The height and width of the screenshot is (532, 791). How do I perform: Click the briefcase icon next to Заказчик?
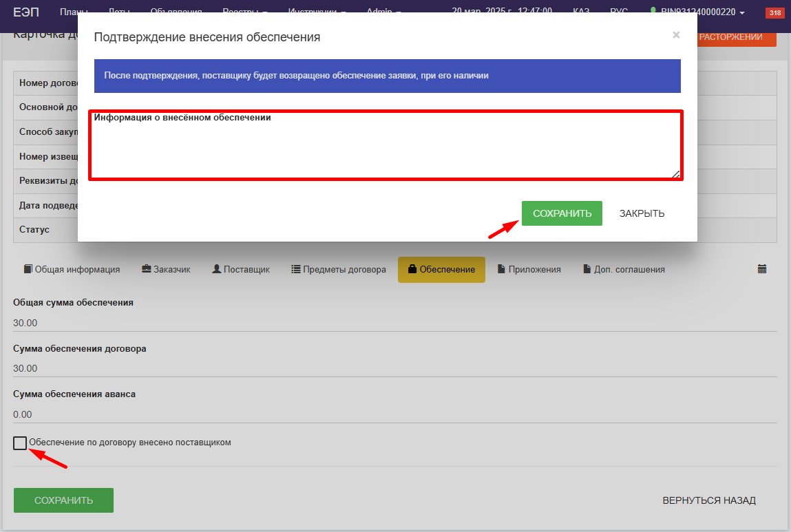(147, 270)
